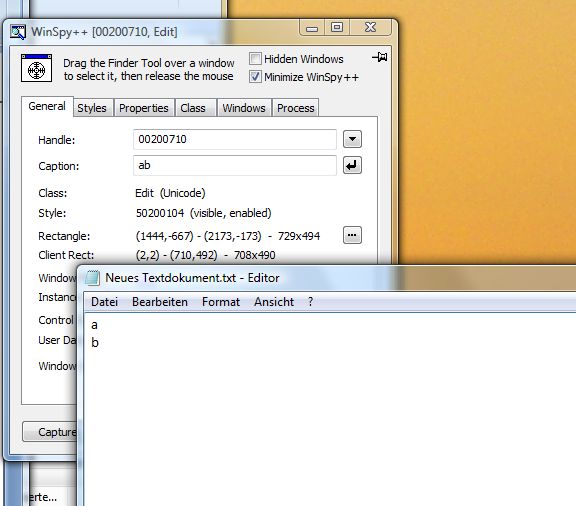Click into the Caption input field
Screen dimensions: 576x506
(x=235, y=165)
